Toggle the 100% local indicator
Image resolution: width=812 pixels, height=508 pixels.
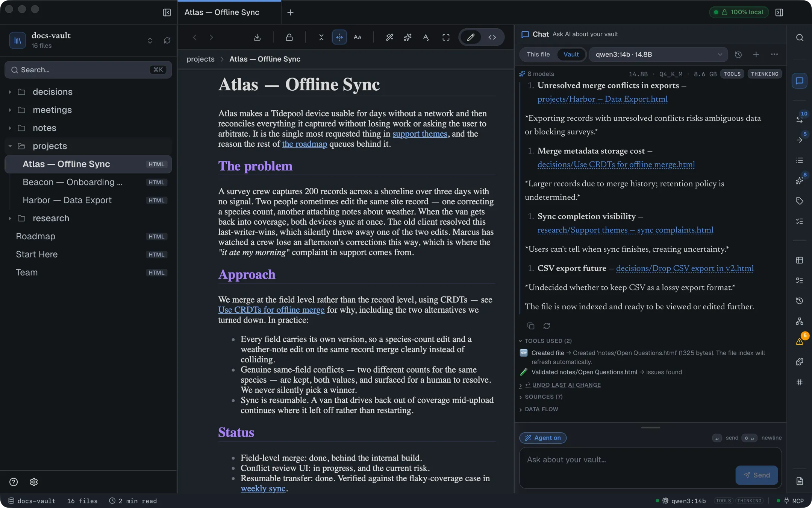[739, 12]
